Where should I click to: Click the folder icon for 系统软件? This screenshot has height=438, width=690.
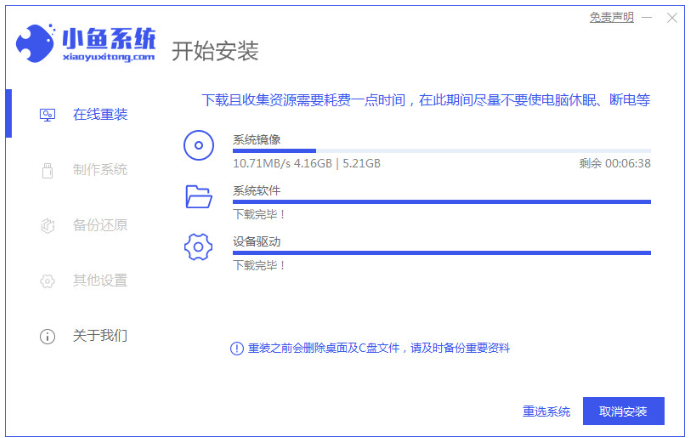(199, 196)
